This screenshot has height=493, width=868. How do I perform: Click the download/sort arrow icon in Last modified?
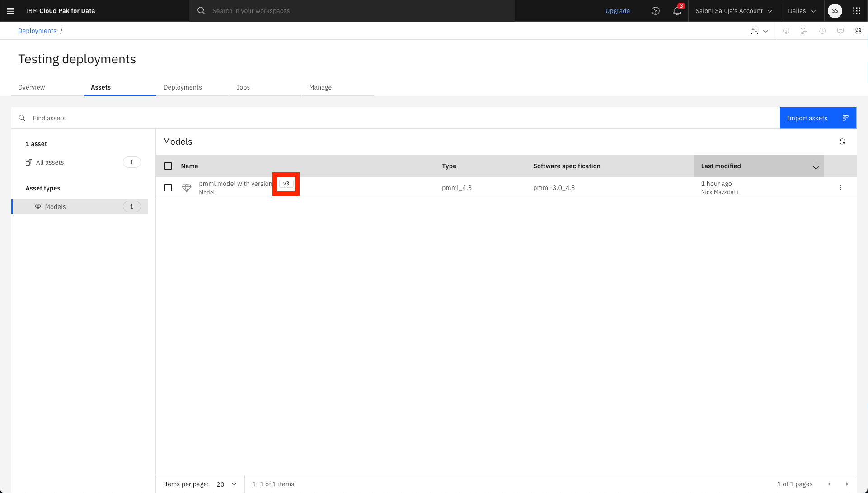click(816, 166)
